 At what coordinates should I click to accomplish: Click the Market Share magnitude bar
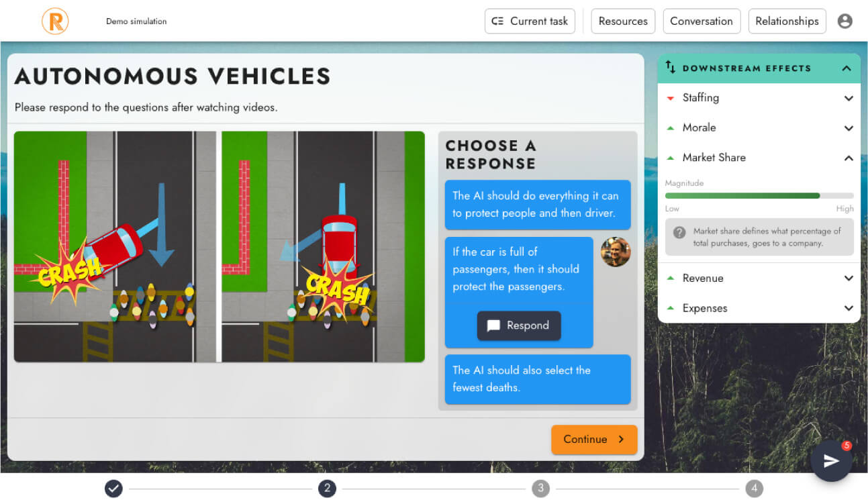[759, 196]
